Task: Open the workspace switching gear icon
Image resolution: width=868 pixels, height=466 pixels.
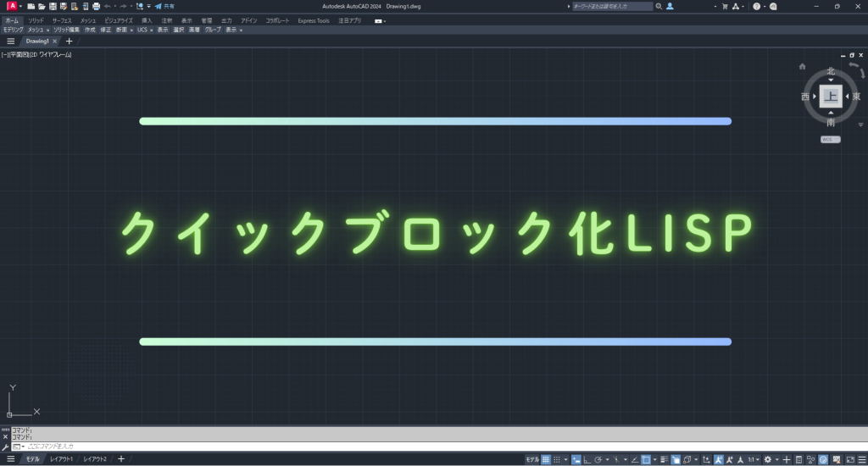Action: [767, 459]
